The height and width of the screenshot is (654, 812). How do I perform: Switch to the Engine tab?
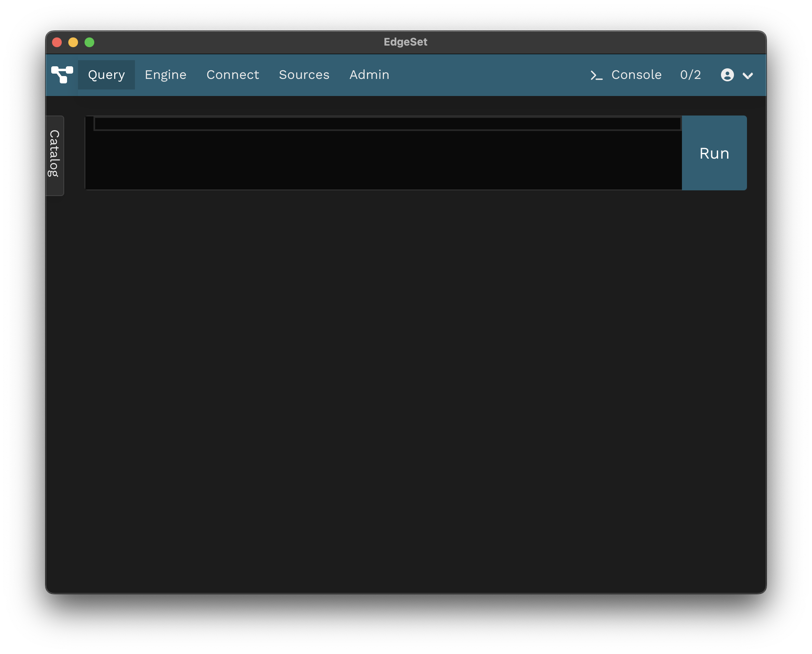point(166,75)
